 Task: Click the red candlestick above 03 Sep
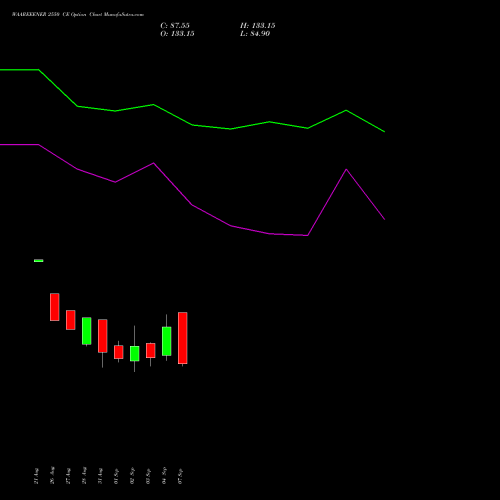151,351
